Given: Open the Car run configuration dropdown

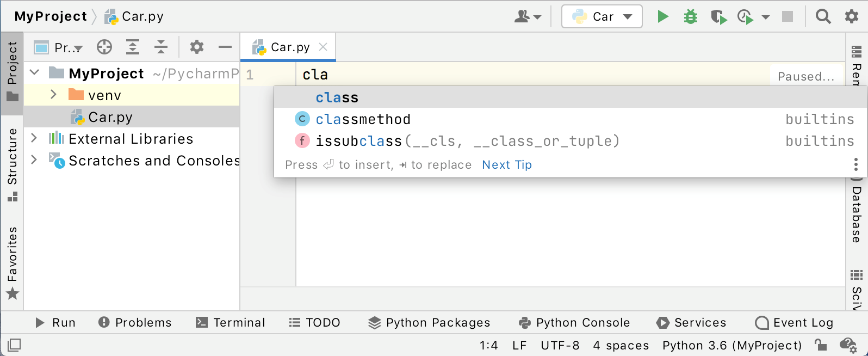Looking at the screenshot, I should point(602,16).
